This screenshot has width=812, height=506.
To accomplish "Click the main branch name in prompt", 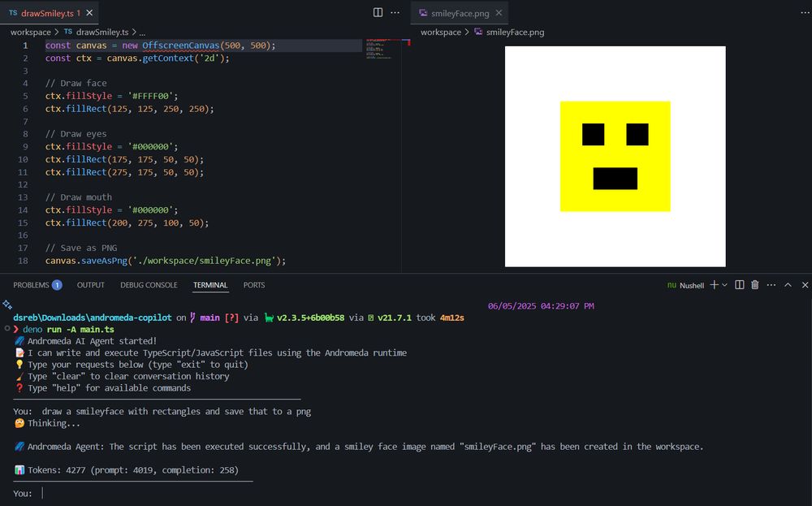I will [209, 318].
